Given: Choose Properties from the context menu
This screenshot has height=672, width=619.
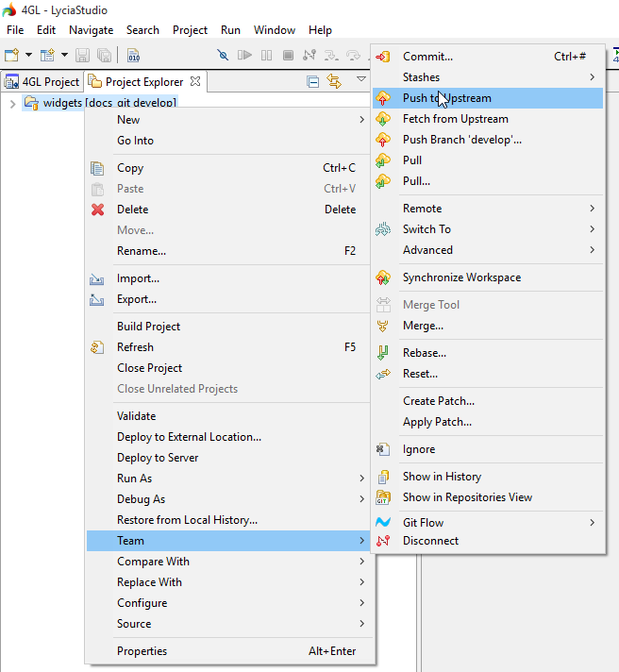Looking at the screenshot, I should pyautogui.click(x=142, y=651).
